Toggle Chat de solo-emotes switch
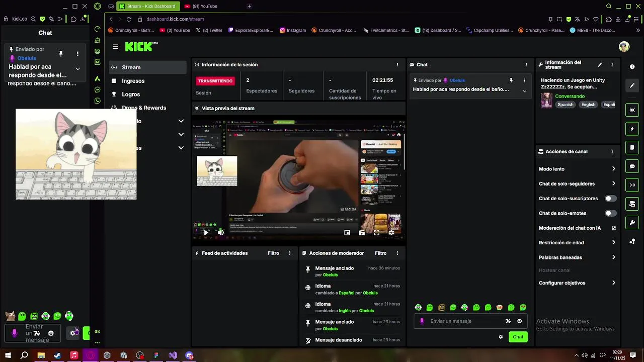 pos(610,213)
